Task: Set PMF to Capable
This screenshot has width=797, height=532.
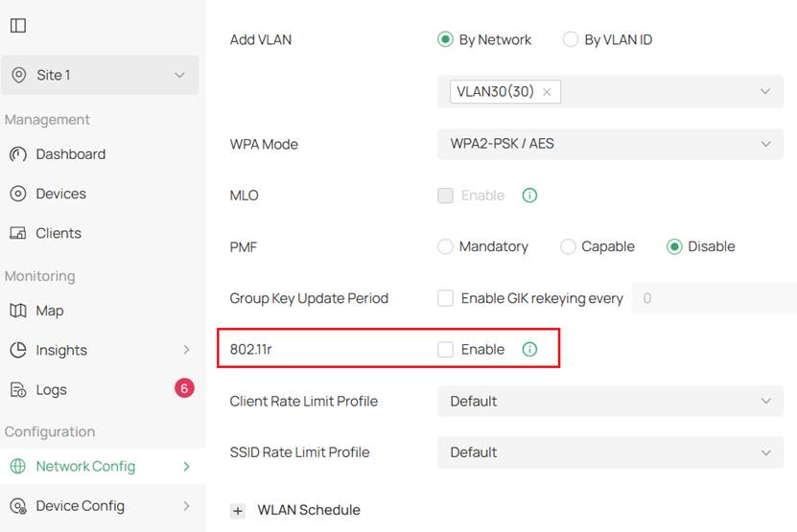Action: [568, 246]
